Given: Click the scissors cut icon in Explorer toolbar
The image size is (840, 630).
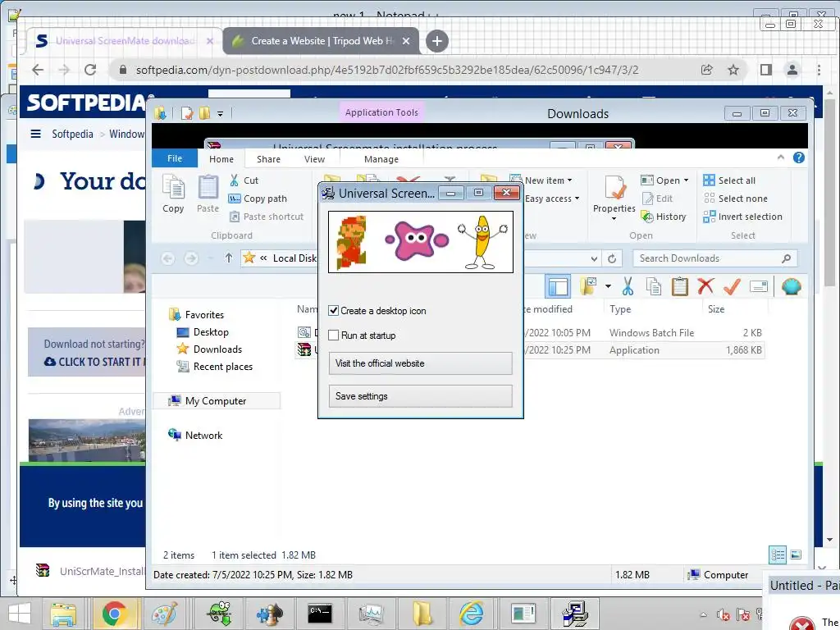Looking at the screenshot, I should (x=628, y=286).
